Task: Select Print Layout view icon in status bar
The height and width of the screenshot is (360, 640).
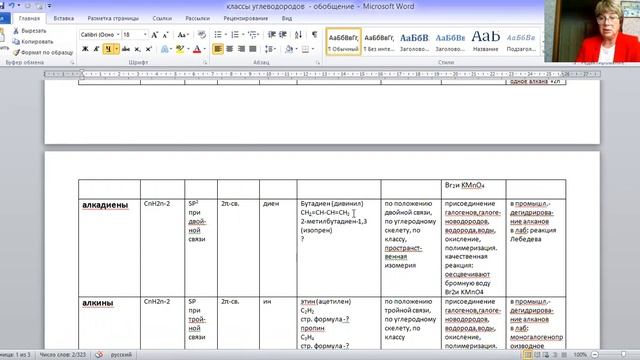Action: pos(528,355)
